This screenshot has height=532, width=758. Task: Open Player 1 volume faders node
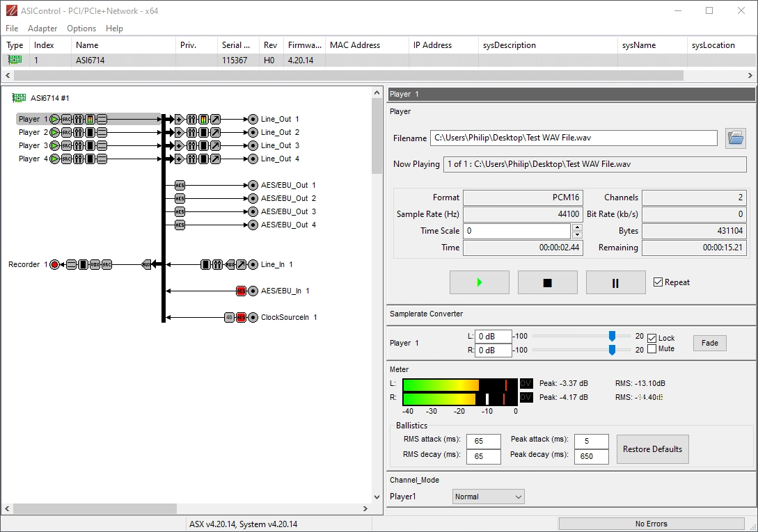pos(79,120)
